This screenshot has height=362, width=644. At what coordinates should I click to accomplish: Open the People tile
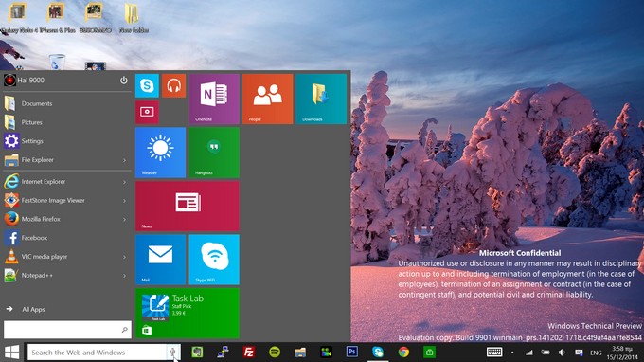click(267, 99)
